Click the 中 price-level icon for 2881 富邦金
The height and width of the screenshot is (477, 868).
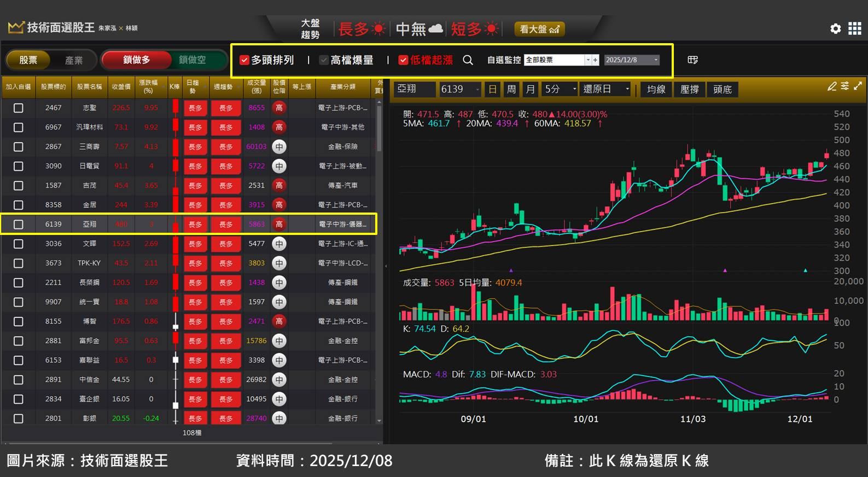coord(279,340)
